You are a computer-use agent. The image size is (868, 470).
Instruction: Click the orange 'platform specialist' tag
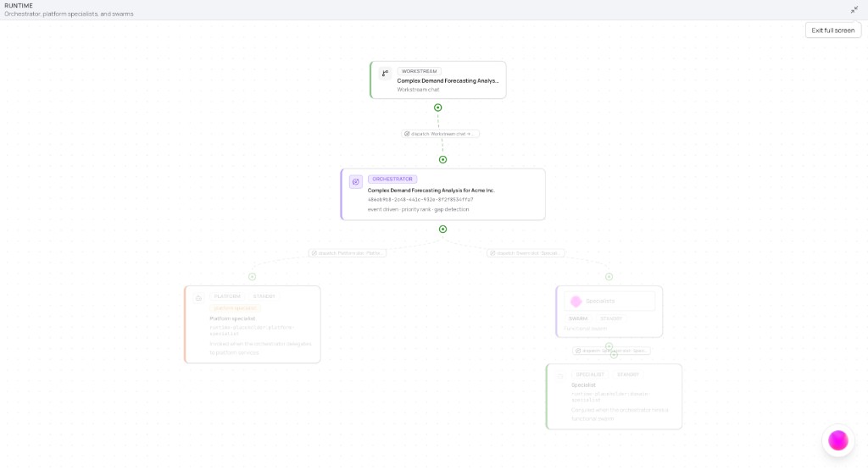(x=236, y=308)
